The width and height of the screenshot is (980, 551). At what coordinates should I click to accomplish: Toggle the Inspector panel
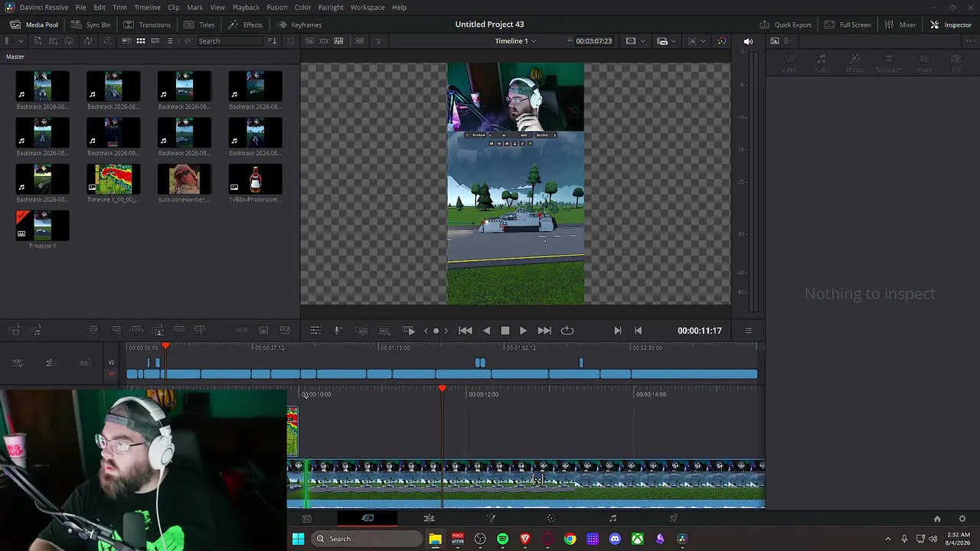(x=950, y=24)
